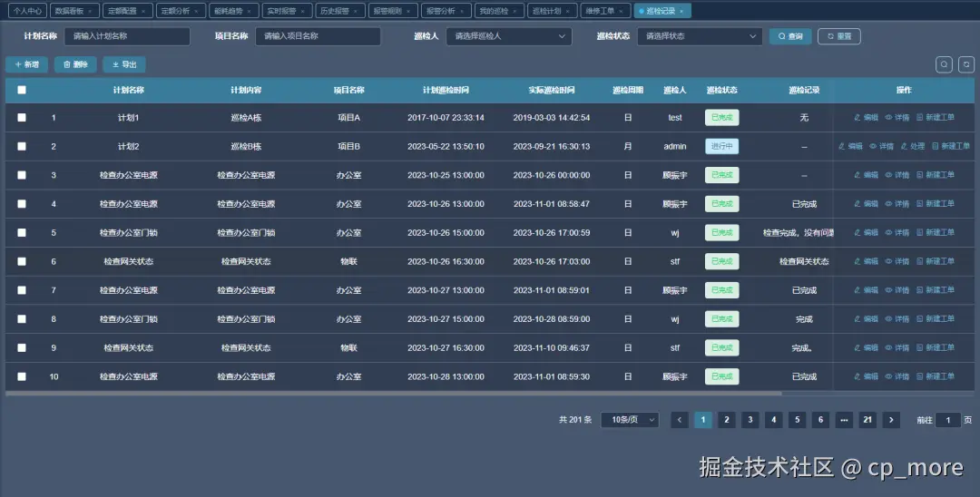Create work order for row 10
The width and height of the screenshot is (980, 497).
point(935,375)
